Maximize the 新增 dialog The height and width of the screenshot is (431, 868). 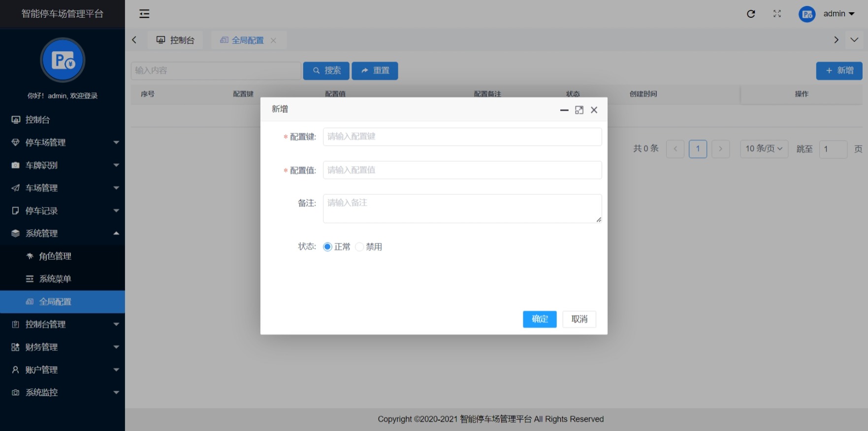pyautogui.click(x=579, y=110)
